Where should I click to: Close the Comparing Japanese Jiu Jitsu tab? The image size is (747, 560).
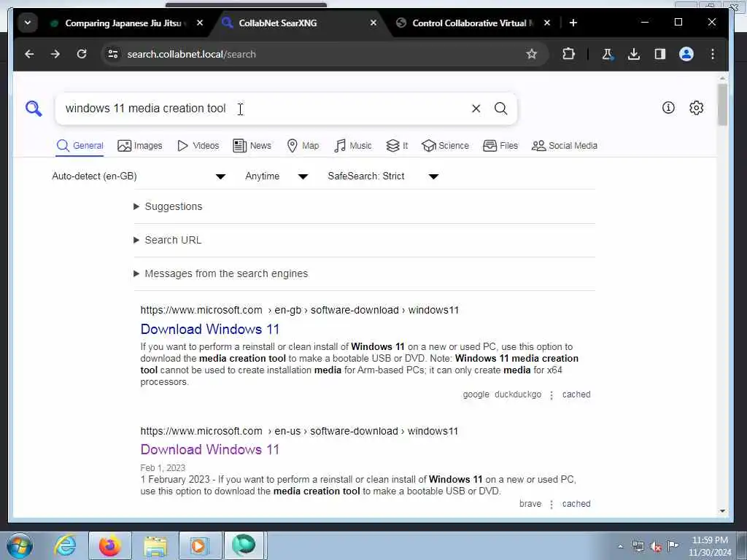200,23
